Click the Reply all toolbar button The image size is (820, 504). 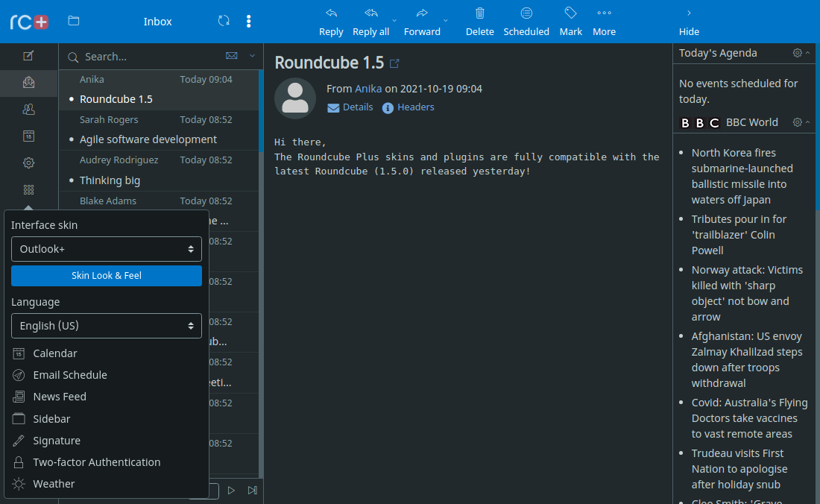click(370, 22)
